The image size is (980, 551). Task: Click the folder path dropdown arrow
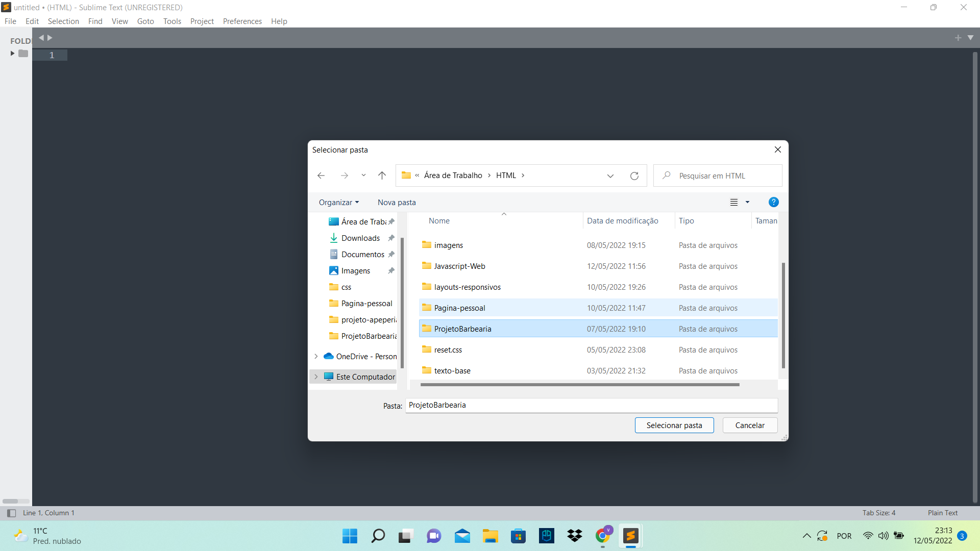(610, 176)
